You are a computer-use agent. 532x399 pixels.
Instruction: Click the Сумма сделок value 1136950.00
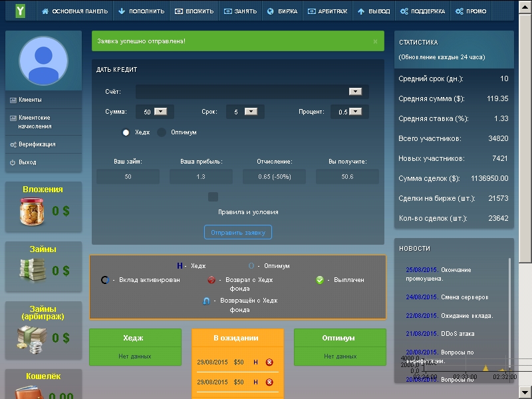[489, 178]
